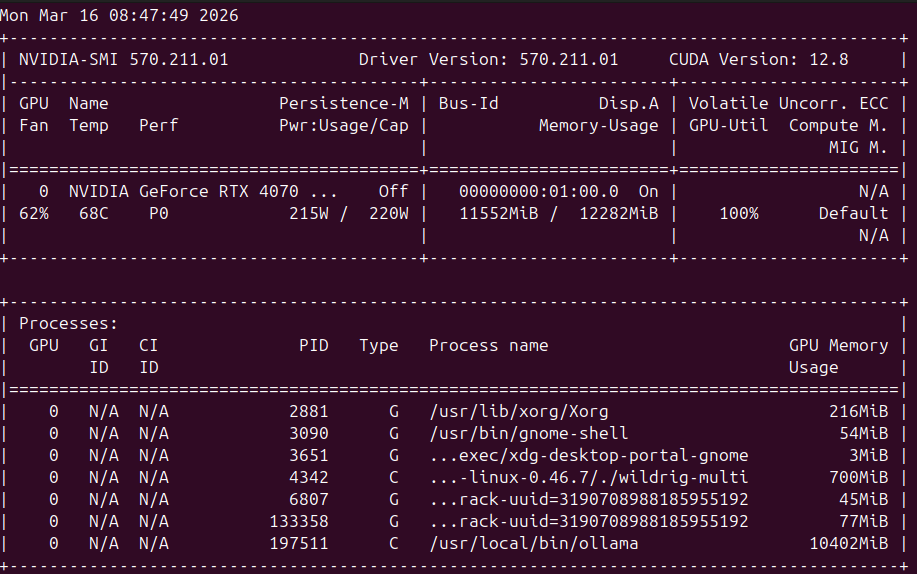Click the power cap value 220W
917x574 pixels.
coord(389,214)
